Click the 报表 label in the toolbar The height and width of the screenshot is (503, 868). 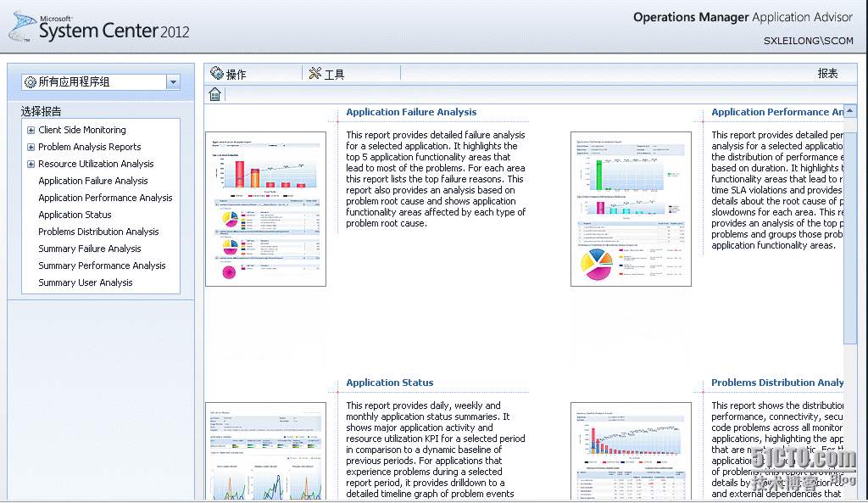tap(827, 73)
